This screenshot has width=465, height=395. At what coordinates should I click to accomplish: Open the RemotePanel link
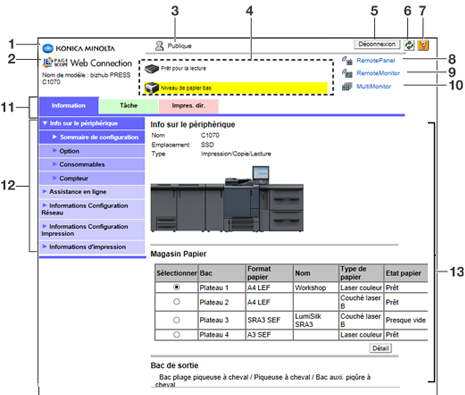pos(376,60)
